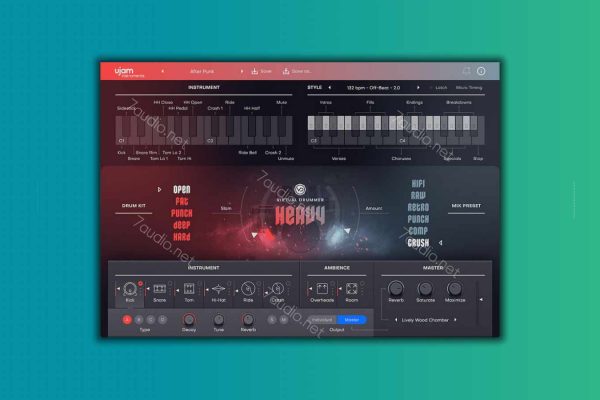600x400 pixels.
Task: Click the Amount control marker
Action: [x=347, y=231]
